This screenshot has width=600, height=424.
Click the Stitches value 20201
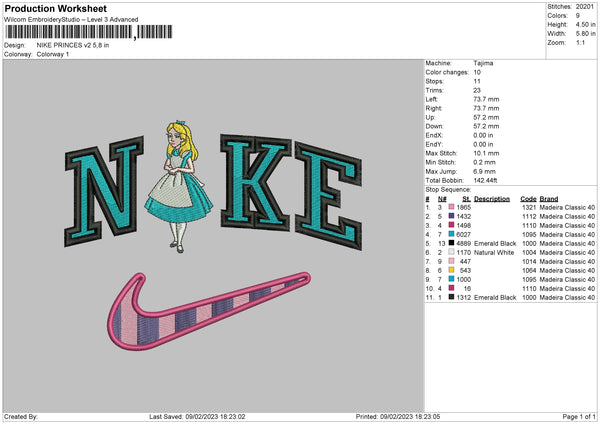click(585, 7)
